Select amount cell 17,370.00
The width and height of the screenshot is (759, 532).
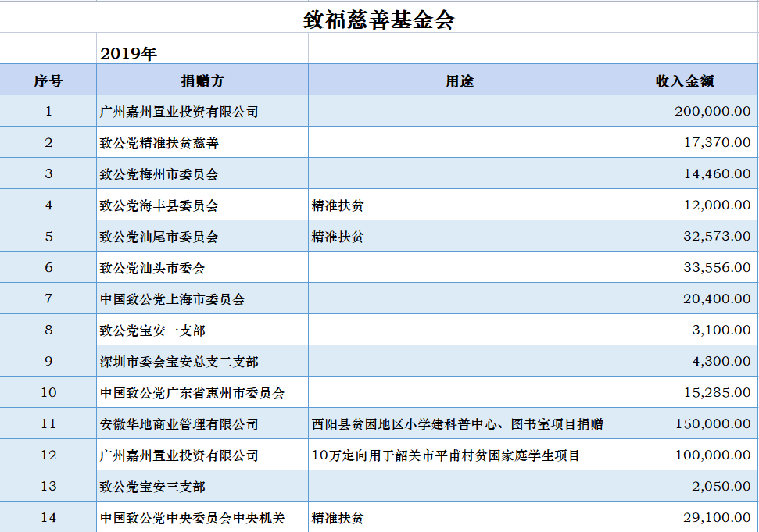pos(684,142)
